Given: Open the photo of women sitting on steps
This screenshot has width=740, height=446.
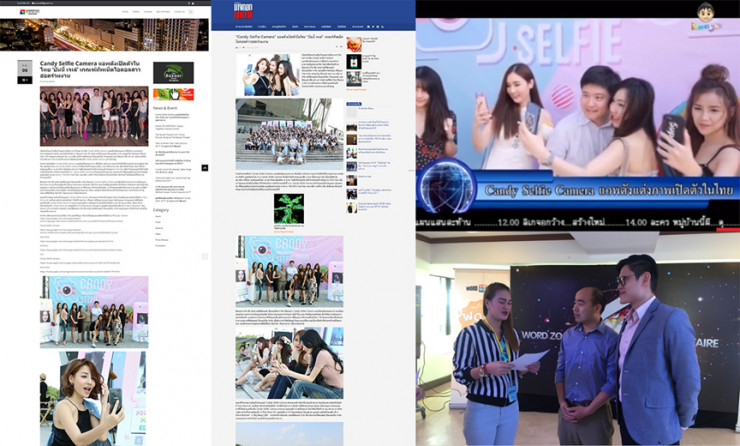Looking at the screenshot, I should (x=290, y=363).
